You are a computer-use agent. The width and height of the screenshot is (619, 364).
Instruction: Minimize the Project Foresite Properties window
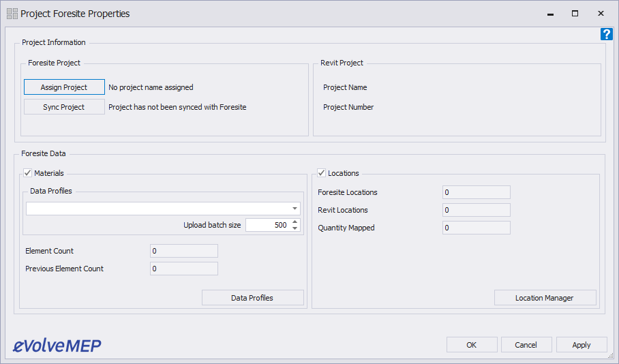click(550, 14)
